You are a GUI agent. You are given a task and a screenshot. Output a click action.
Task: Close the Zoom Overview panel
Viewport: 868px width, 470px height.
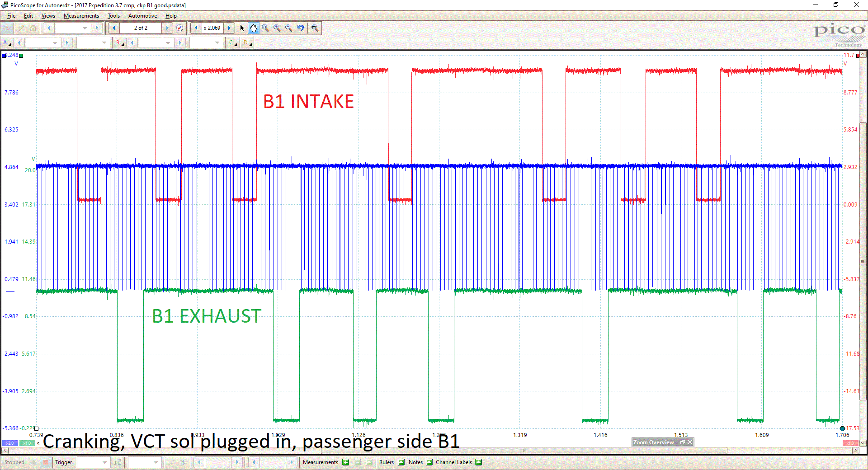point(689,442)
